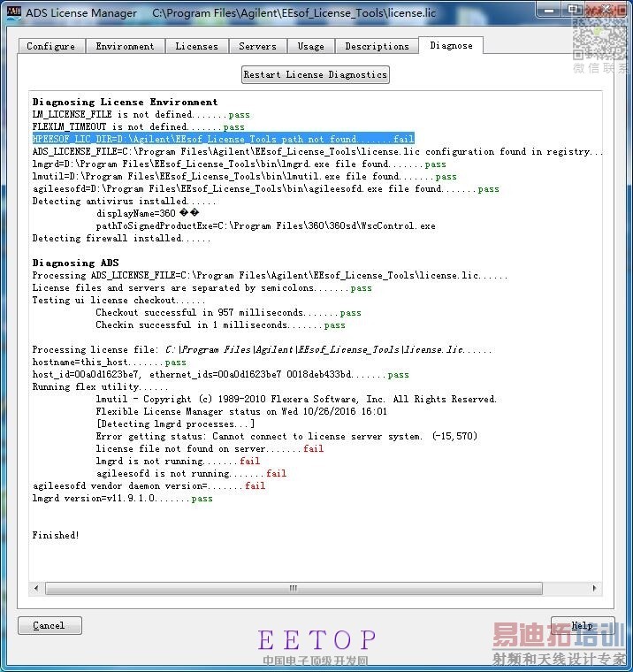
Task: Click the displayName=360 line
Action: (147, 213)
